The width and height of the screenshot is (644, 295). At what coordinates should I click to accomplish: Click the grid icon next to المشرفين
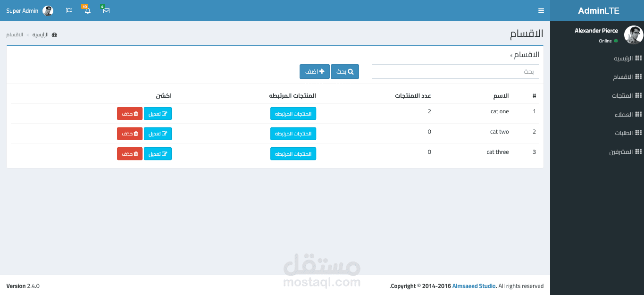638,152
